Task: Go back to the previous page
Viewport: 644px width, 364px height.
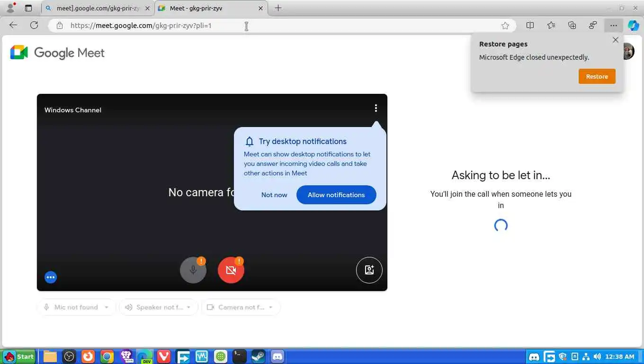Action: point(13,26)
